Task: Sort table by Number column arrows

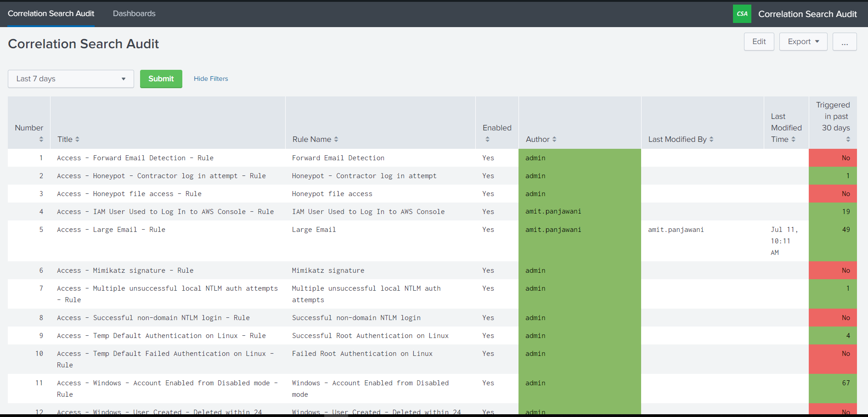Action: point(41,139)
